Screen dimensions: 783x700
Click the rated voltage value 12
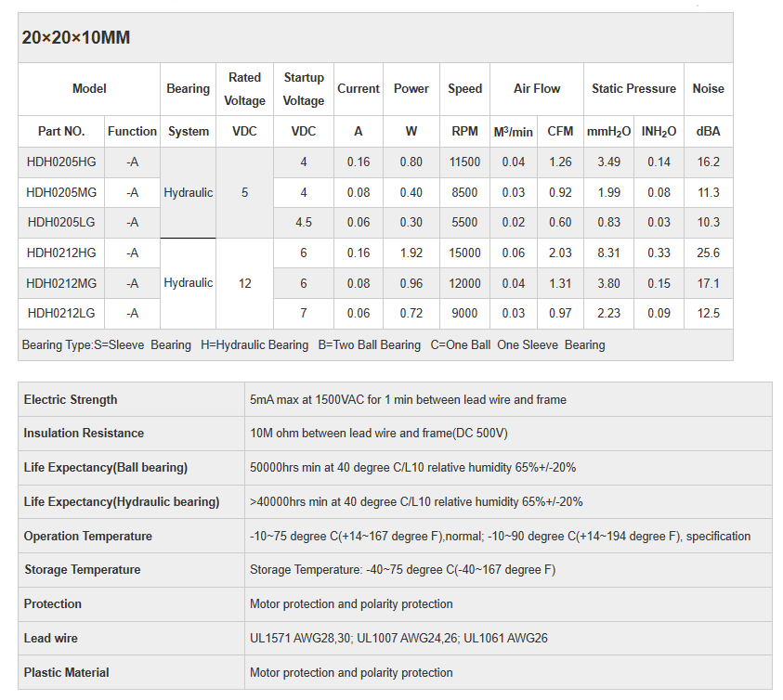coord(244,283)
